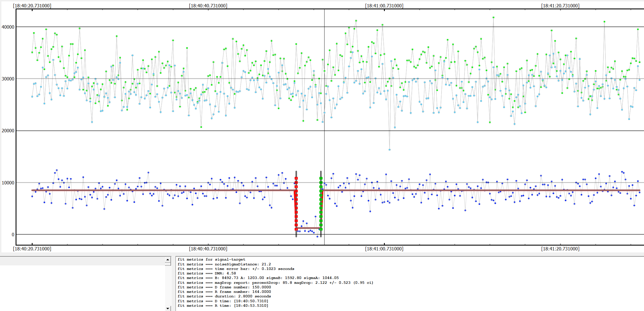Click the R time metrics line

tap(223, 306)
